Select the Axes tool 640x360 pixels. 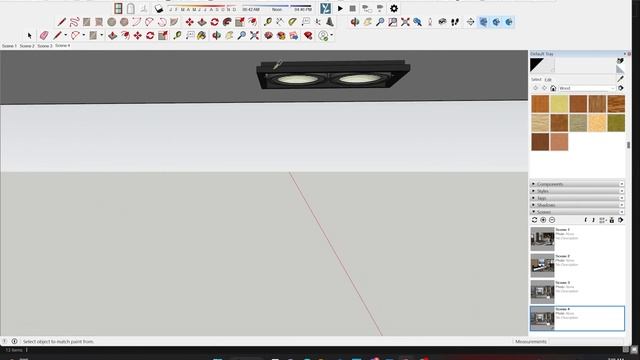point(318,22)
